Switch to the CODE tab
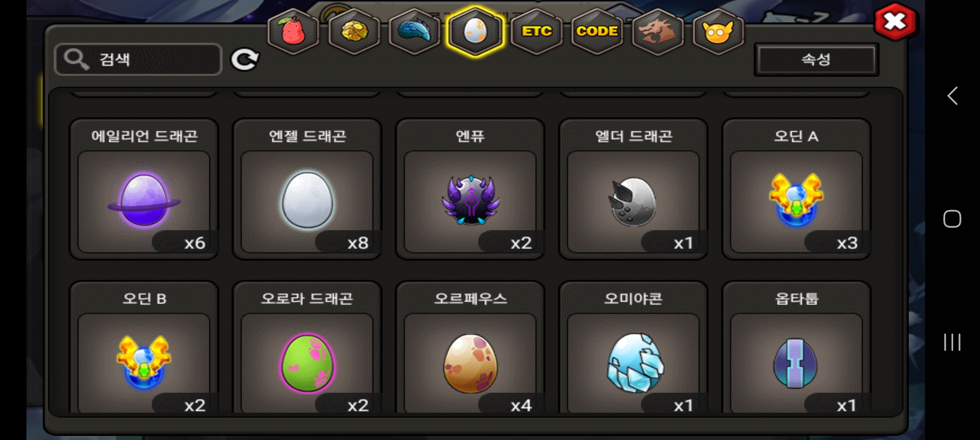Viewport: 980px width, 440px height. [597, 31]
